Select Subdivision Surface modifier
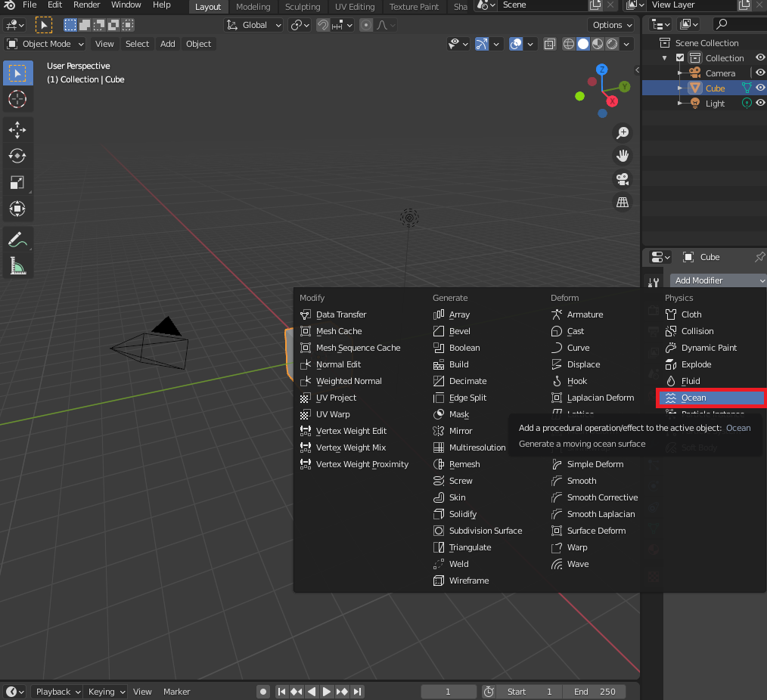767x700 pixels. [486, 531]
